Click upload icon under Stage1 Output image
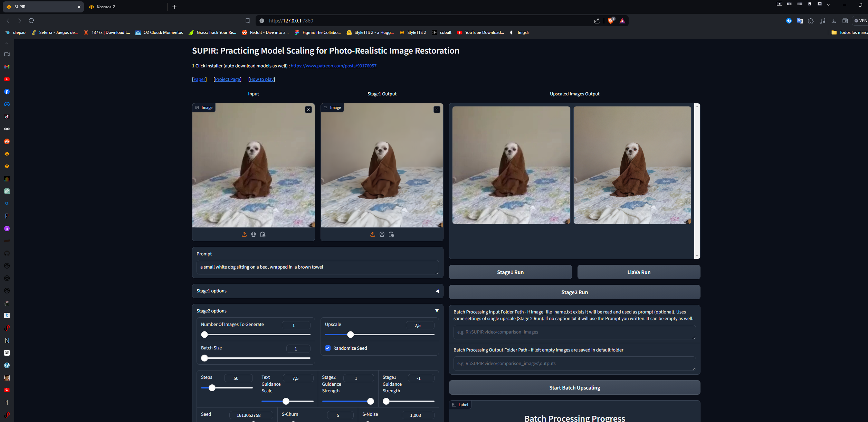Viewport: 868px width, 422px height. click(373, 234)
